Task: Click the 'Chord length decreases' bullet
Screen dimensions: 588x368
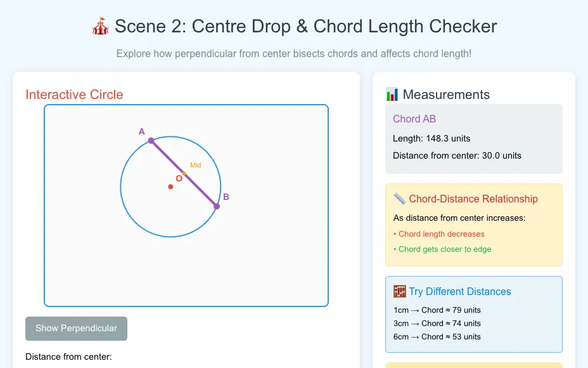Action: 438,234
